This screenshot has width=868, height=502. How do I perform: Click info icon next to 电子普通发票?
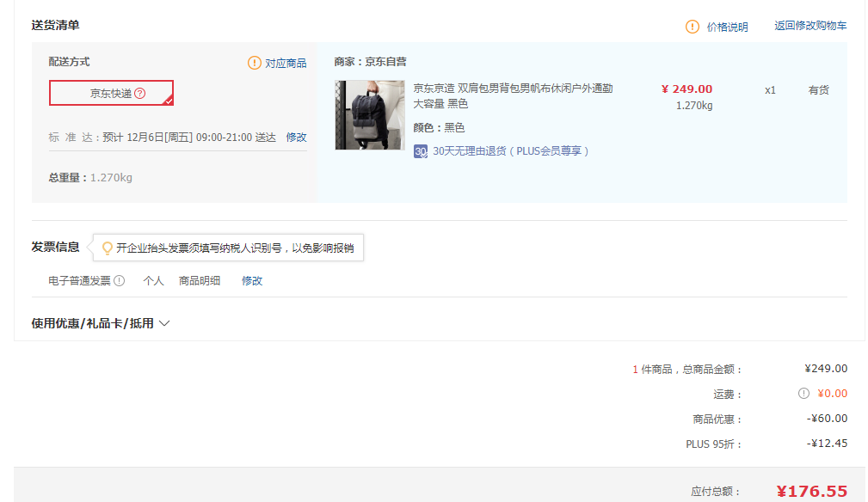[119, 281]
